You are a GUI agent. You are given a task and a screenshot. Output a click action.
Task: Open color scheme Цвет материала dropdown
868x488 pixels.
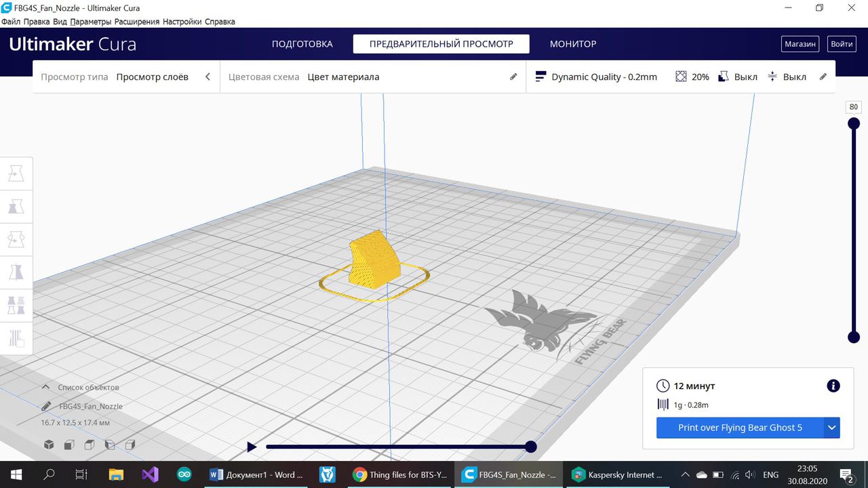[x=343, y=77]
